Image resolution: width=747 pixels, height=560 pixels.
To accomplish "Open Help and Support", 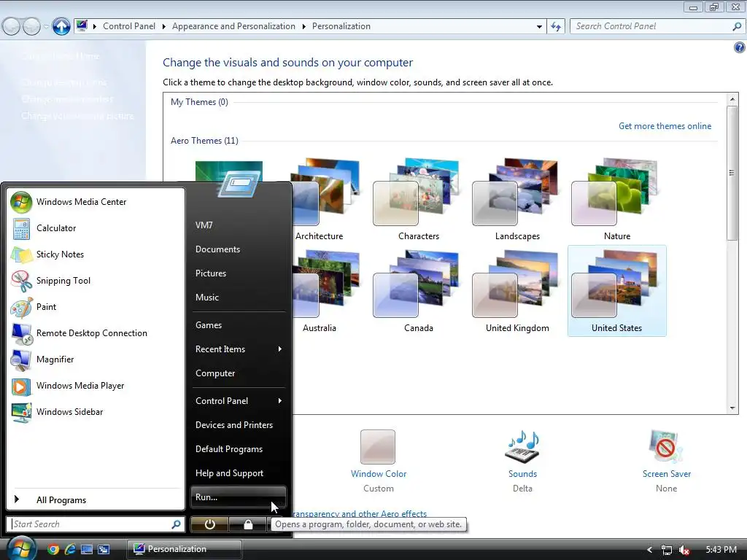I will click(229, 473).
